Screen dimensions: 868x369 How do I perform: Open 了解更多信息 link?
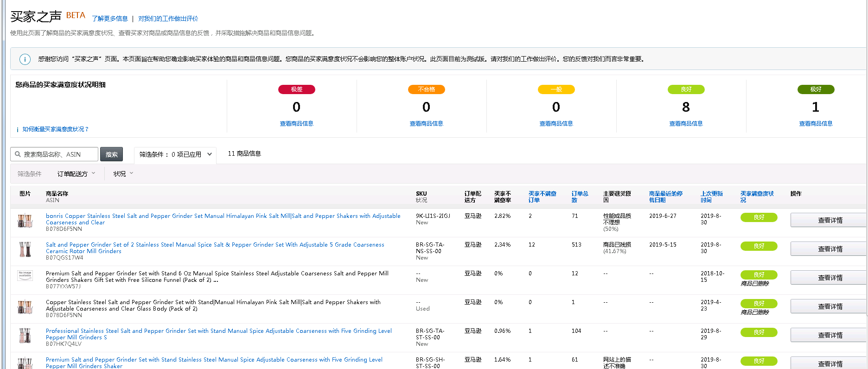(110, 19)
